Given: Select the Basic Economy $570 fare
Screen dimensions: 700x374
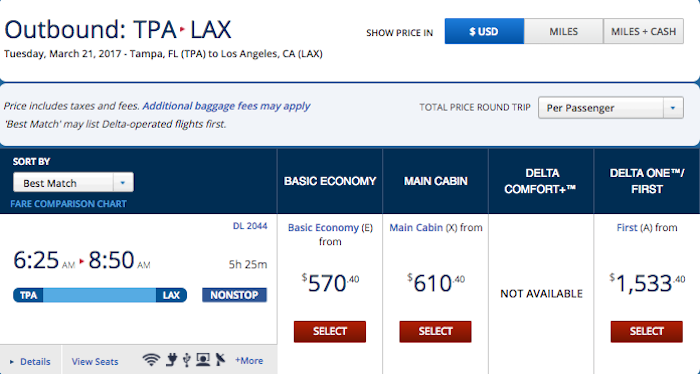Looking at the screenshot, I should [x=329, y=332].
